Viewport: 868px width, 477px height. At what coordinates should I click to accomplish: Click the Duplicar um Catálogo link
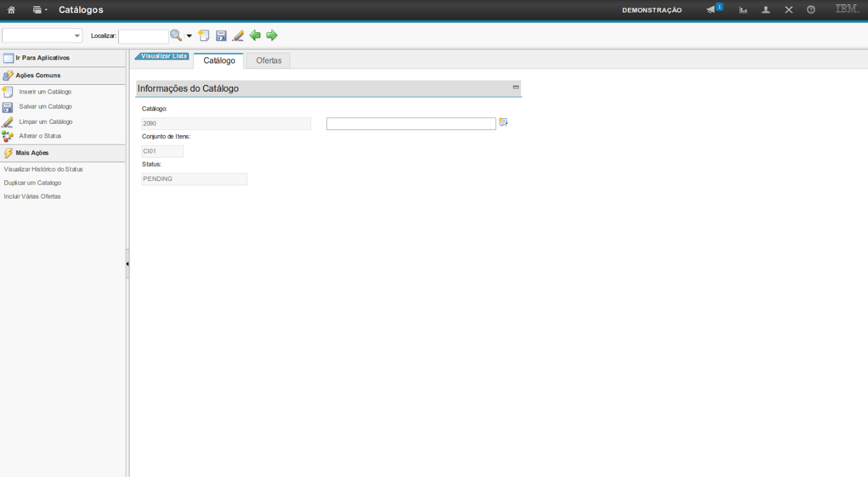33,183
